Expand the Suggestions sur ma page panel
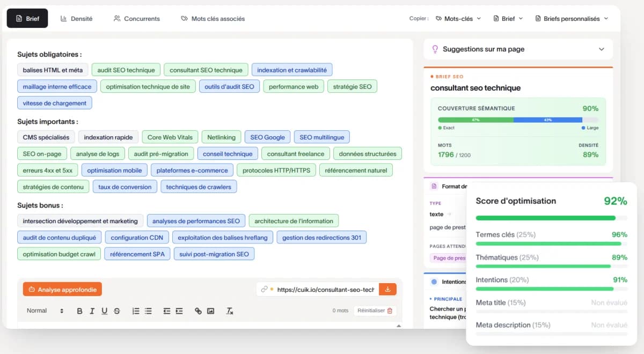Image resolution: width=644 pixels, height=354 pixels. tap(518, 49)
